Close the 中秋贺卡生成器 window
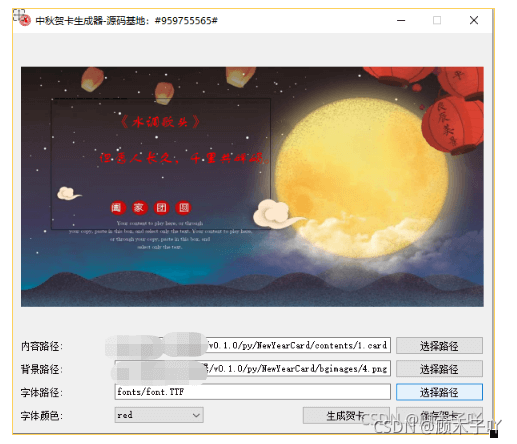The width and height of the screenshot is (517, 444). tap(474, 21)
